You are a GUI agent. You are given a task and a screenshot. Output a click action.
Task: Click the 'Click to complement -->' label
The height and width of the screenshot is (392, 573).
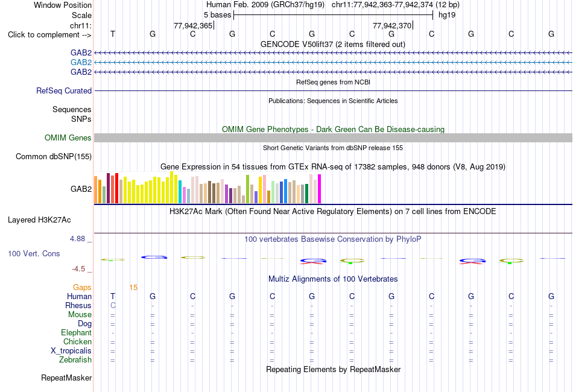point(49,35)
